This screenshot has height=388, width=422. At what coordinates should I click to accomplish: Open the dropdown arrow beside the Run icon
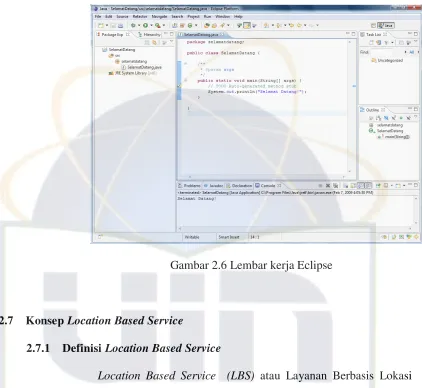pyautogui.click(x=151, y=25)
